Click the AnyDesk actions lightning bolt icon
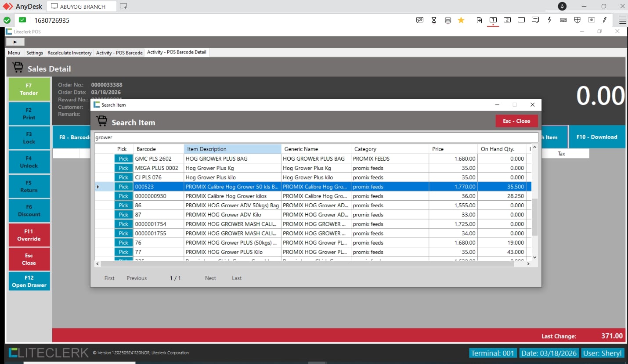This screenshot has height=364, width=628. point(549,20)
